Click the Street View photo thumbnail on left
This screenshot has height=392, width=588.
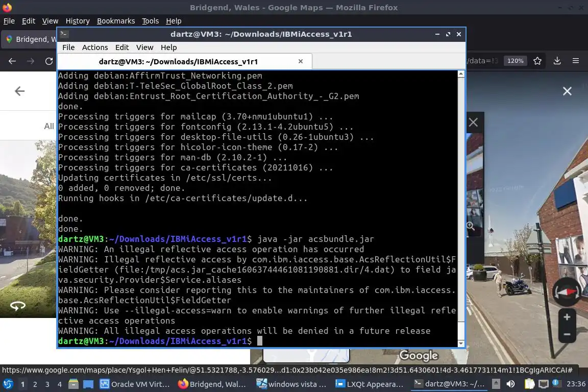click(x=28, y=229)
